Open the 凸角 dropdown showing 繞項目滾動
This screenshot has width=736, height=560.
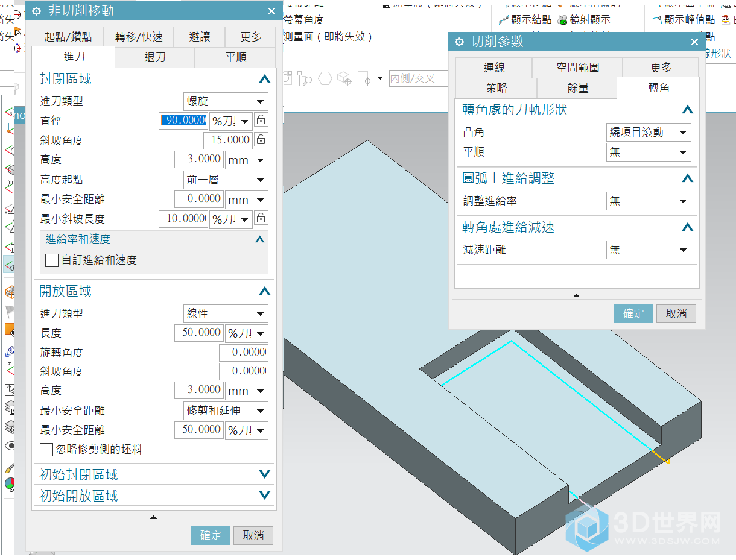[x=649, y=132]
